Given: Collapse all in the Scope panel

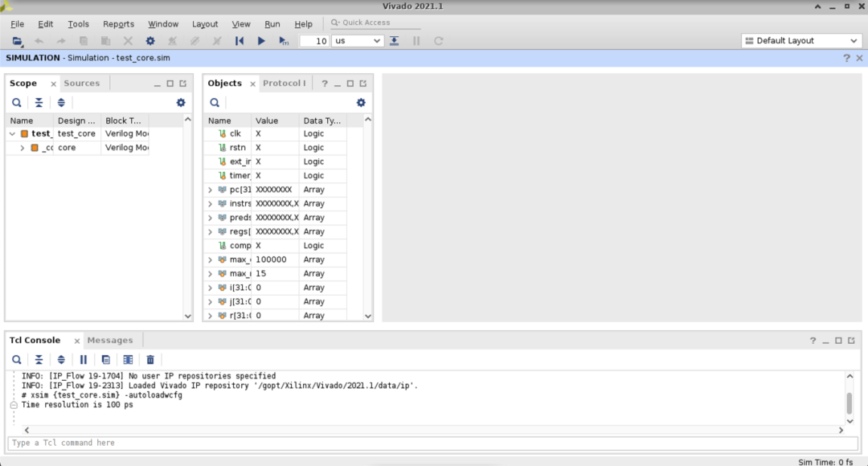Looking at the screenshot, I should 39,103.
